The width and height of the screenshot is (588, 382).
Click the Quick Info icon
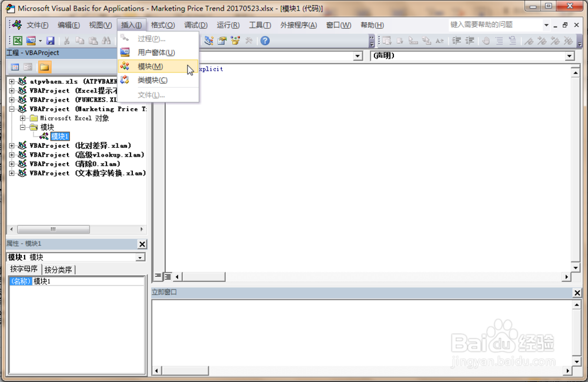pyautogui.click(x=413, y=41)
